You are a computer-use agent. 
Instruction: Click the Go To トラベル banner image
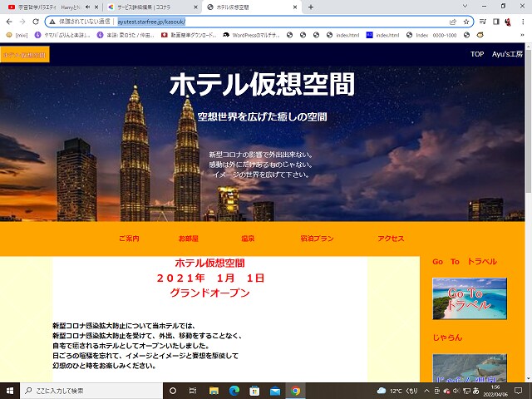470,298
